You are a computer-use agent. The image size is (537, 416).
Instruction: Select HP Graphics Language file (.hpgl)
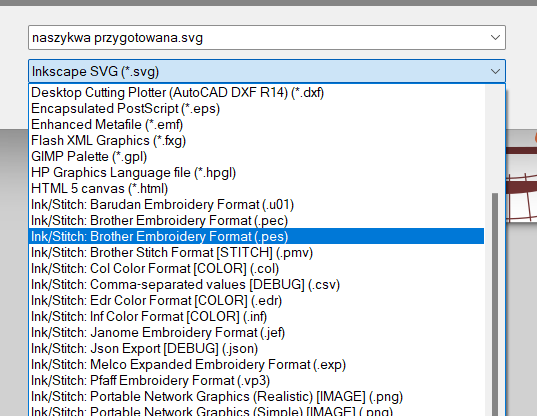click(256, 172)
